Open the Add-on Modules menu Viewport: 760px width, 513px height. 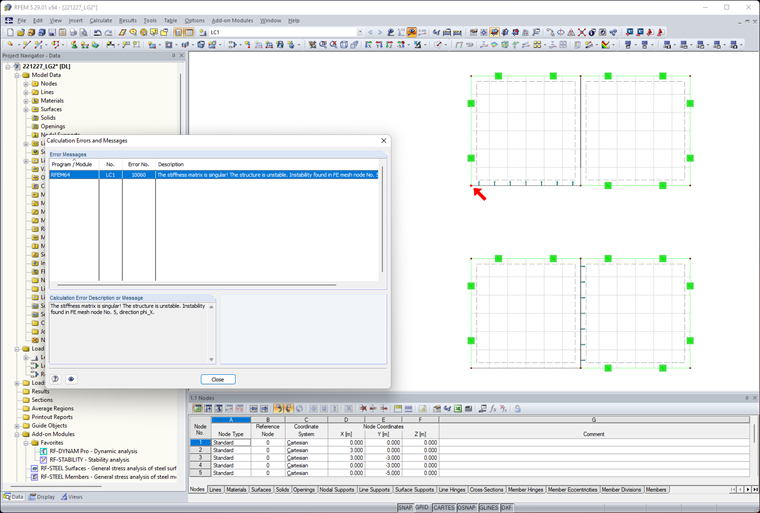(232, 20)
